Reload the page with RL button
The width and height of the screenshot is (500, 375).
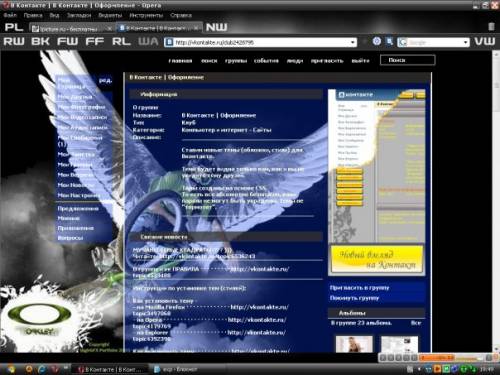tap(121, 42)
